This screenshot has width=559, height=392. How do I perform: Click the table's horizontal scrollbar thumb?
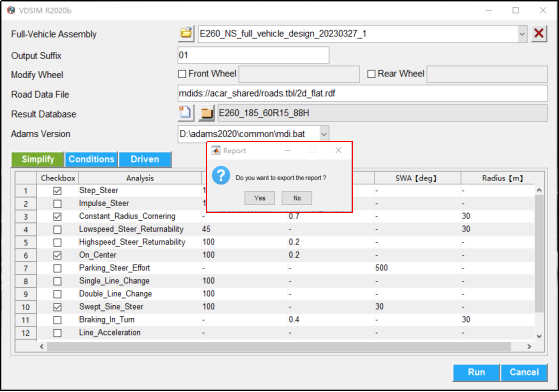(279, 346)
